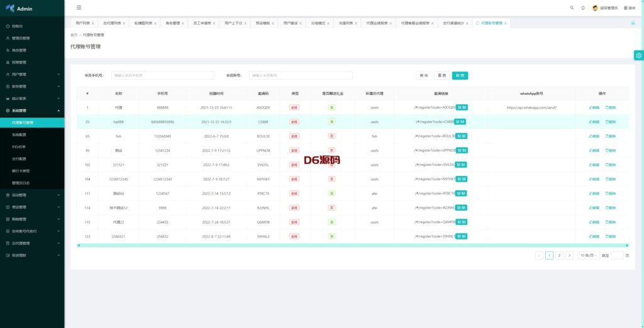Switch to the 充值列表 tab

(346, 23)
